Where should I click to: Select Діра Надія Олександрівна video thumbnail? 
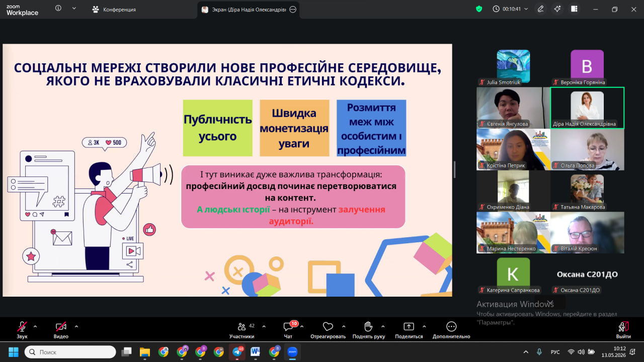tap(587, 108)
